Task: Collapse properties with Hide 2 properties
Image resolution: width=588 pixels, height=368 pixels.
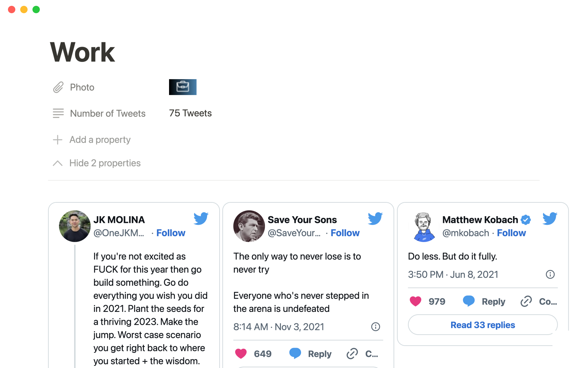Action: [105, 163]
